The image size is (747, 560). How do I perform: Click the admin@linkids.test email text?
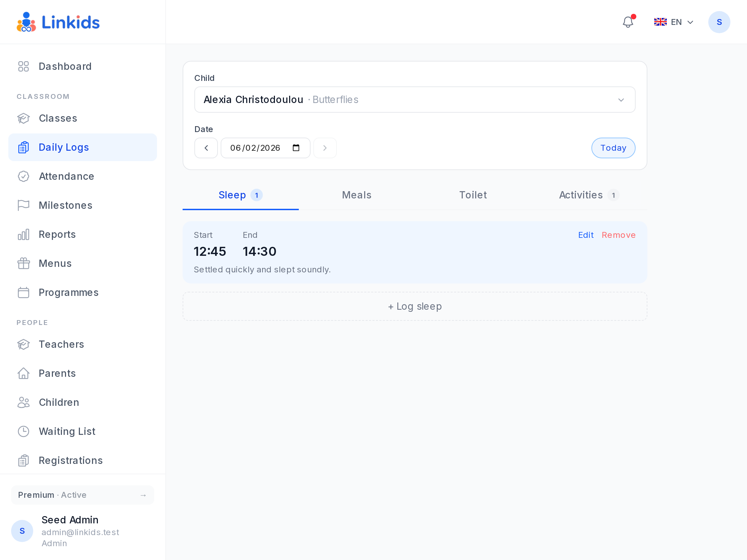point(80,532)
